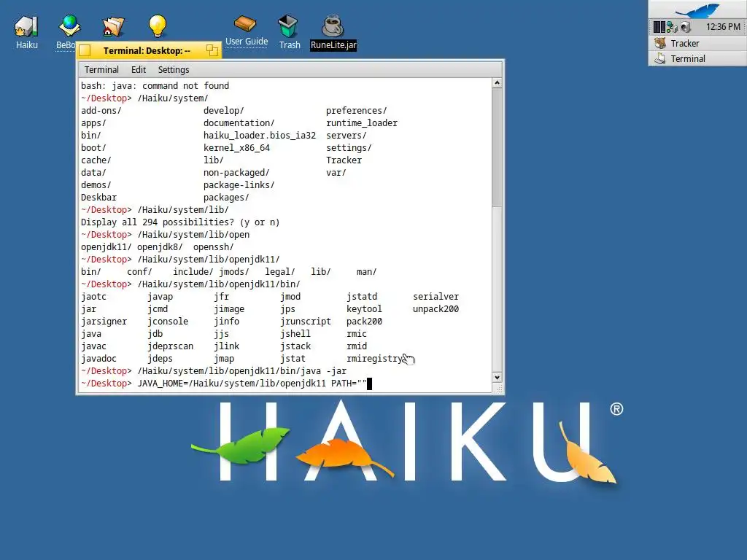Click 'man/' in openjdk11 listing
Screen dimensions: 747x560
click(x=367, y=272)
